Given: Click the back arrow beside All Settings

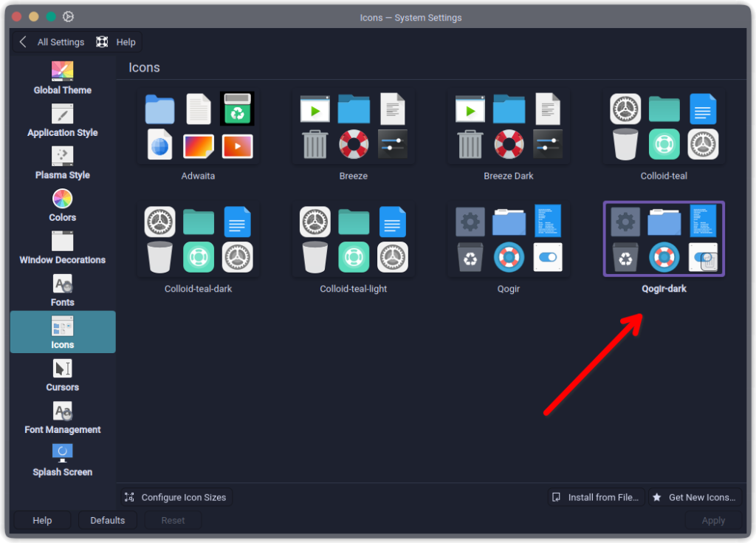Looking at the screenshot, I should pyautogui.click(x=23, y=42).
